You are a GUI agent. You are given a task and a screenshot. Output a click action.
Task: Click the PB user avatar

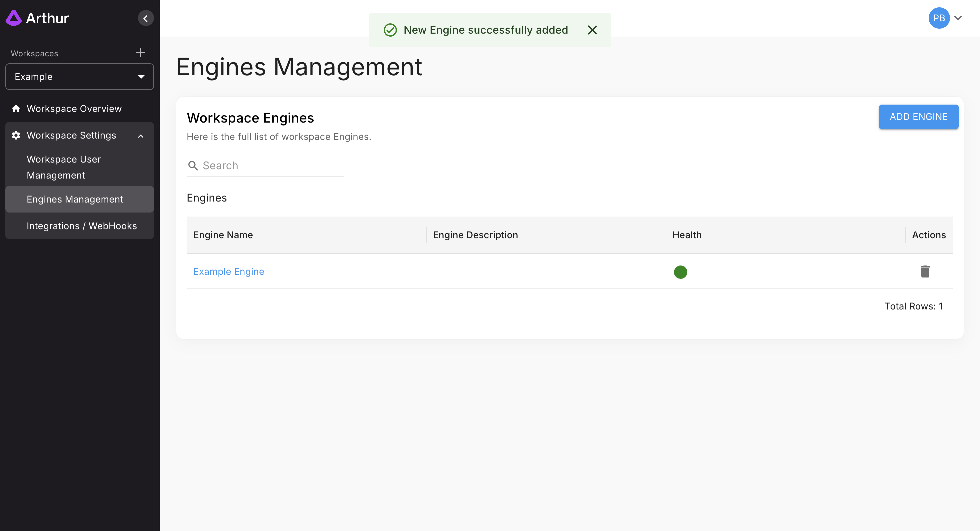point(939,18)
